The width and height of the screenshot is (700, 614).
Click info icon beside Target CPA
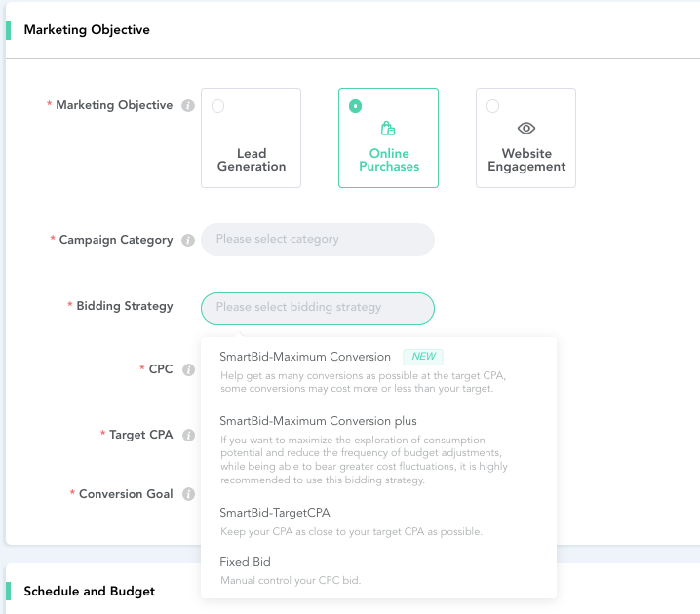[188, 436]
